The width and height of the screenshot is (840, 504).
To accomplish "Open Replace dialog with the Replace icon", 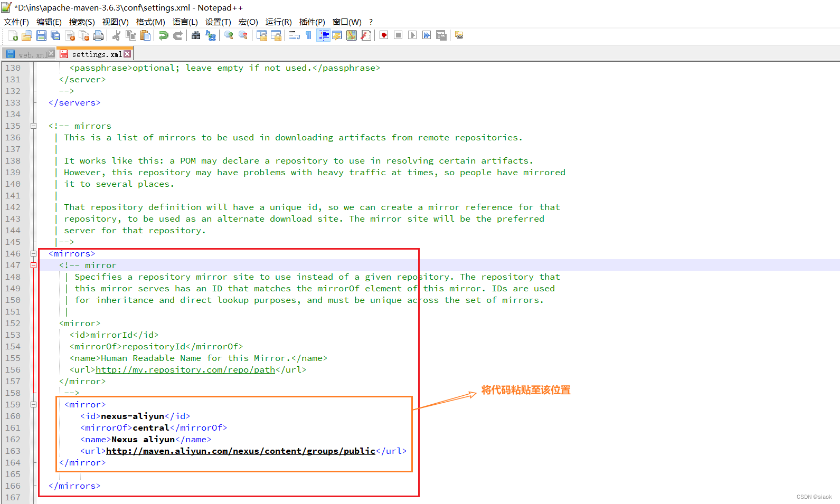I will point(210,35).
